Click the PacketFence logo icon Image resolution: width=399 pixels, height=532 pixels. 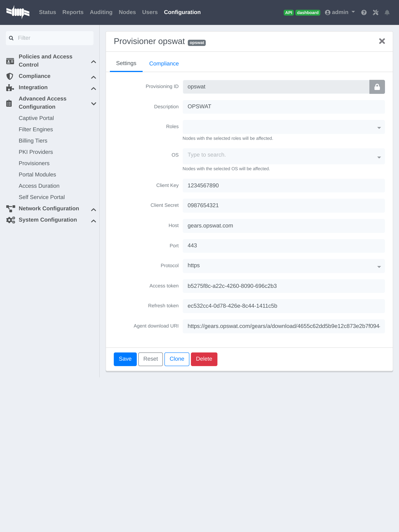(18, 12)
